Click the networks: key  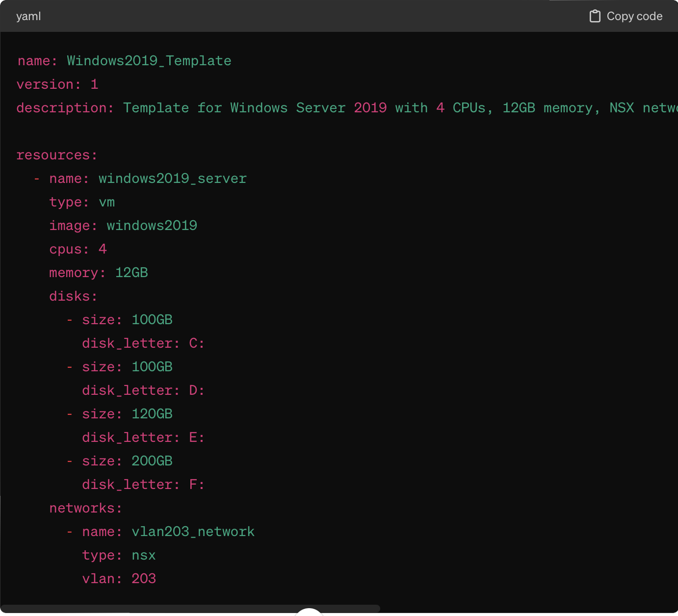click(x=85, y=508)
